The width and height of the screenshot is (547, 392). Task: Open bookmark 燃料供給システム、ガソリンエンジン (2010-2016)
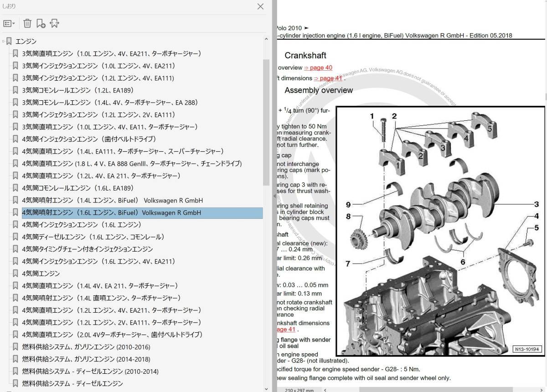pyautogui.click(x=86, y=347)
